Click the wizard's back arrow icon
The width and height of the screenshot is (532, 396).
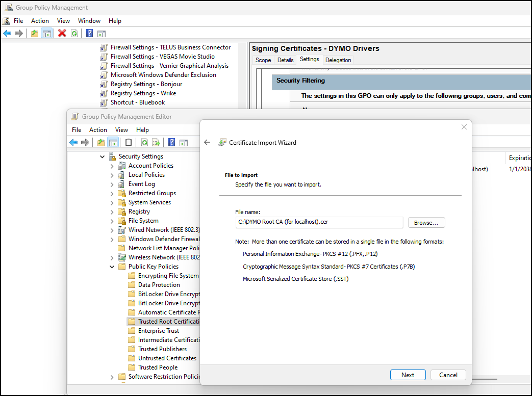tap(207, 143)
